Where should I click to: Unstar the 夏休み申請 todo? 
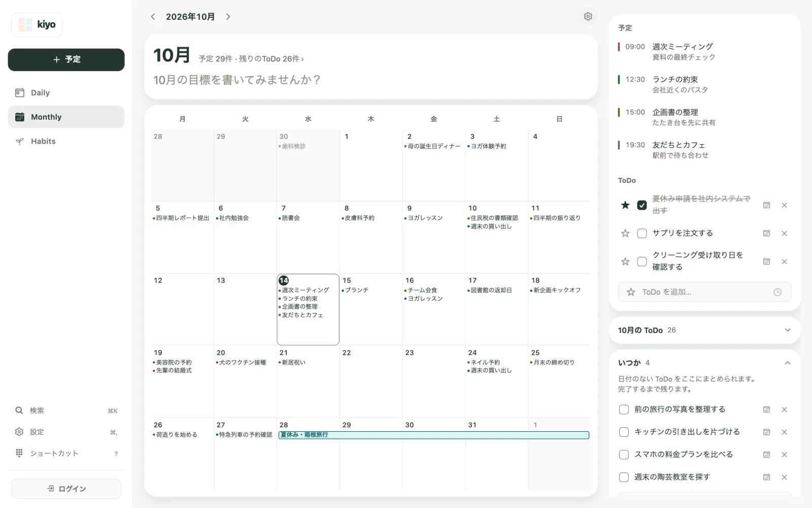(625, 205)
